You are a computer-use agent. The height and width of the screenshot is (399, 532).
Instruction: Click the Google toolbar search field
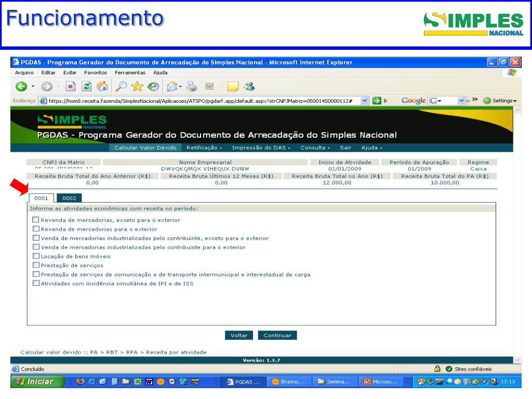448,101
